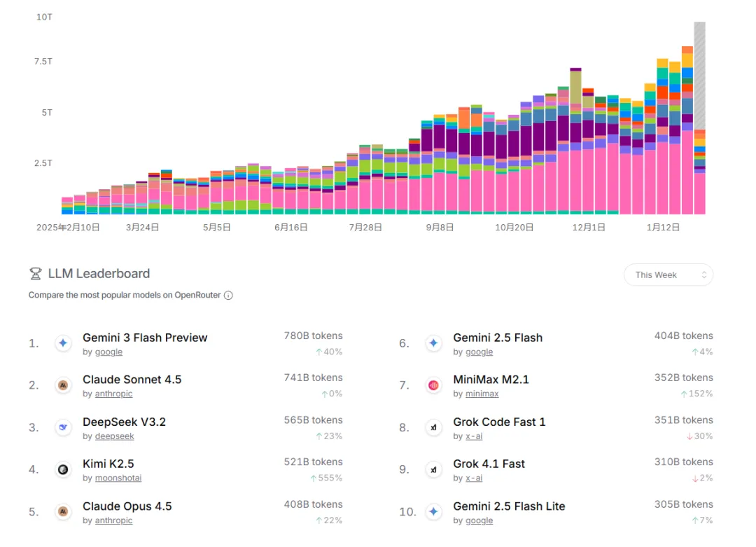This screenshot has height=547, width=756.
Task: Click the Grok Code Fast 1 icon
Action: click(434, 427)
